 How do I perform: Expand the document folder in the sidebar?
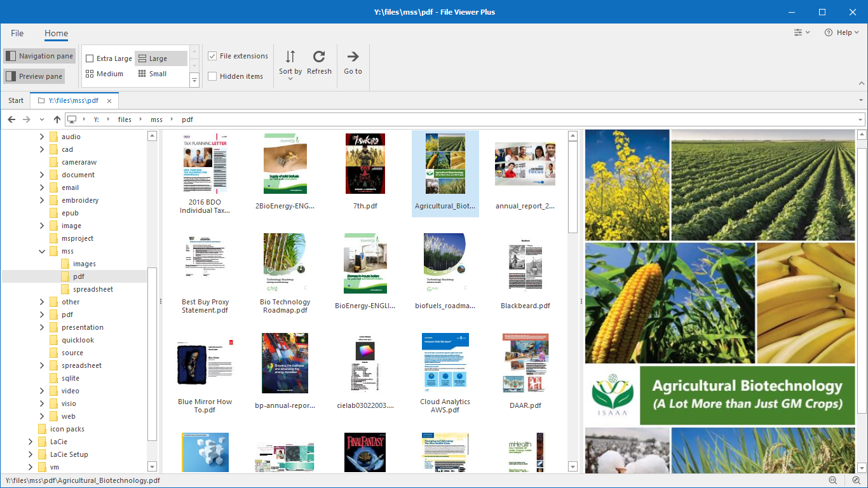[41, 175]
